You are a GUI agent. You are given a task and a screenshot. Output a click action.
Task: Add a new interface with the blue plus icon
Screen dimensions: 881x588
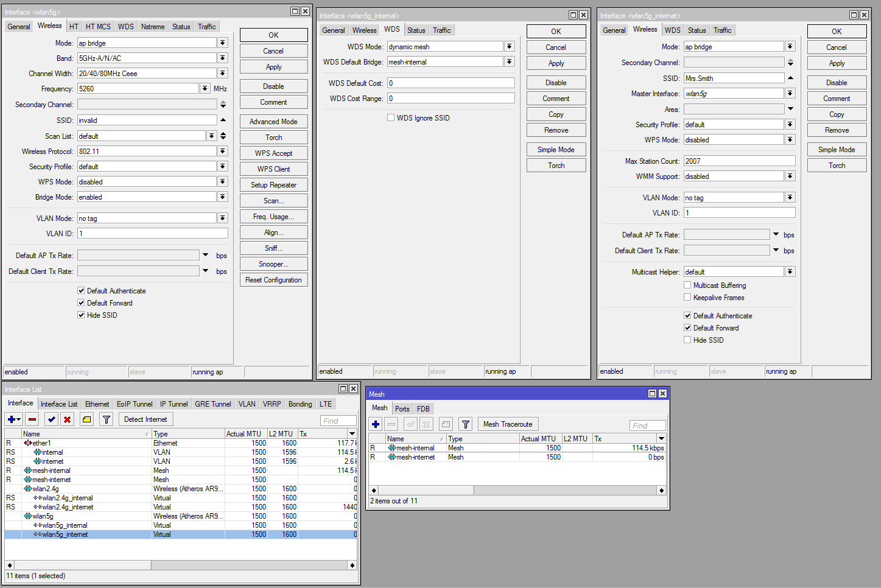[x=11, y=419]
